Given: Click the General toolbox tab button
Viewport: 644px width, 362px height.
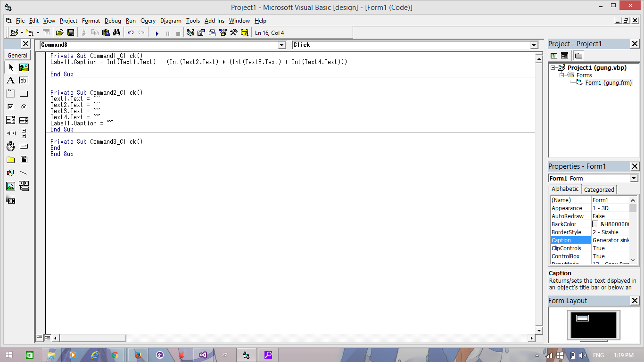Looking at the screenshot, I should click(17, 56).
